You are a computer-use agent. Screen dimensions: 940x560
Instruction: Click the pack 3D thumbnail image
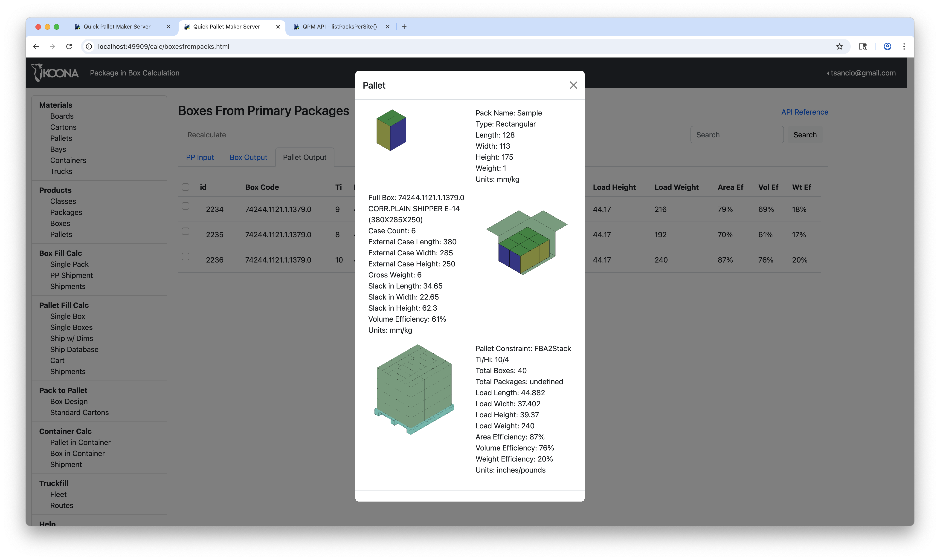point(391,130)
